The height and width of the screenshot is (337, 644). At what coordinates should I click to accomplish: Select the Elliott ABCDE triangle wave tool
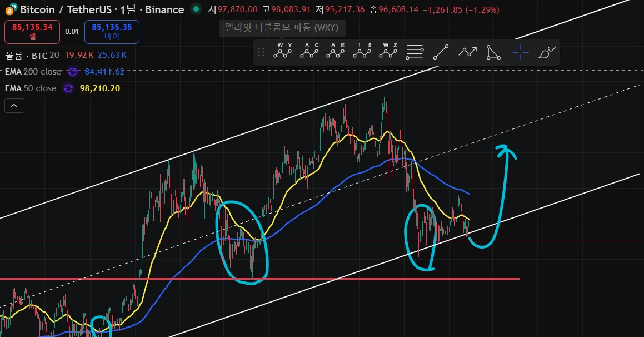pyautogui.click(x=335, y=52)
